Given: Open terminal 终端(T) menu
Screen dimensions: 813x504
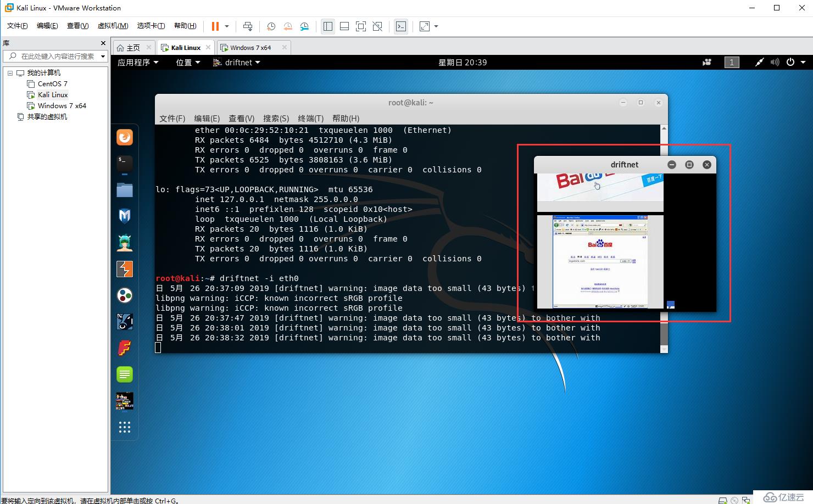Looking at the screenshot, I should 310,119.
